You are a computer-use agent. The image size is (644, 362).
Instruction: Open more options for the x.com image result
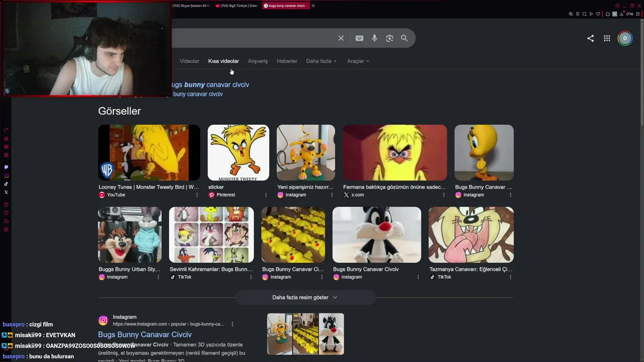(443, 195)
